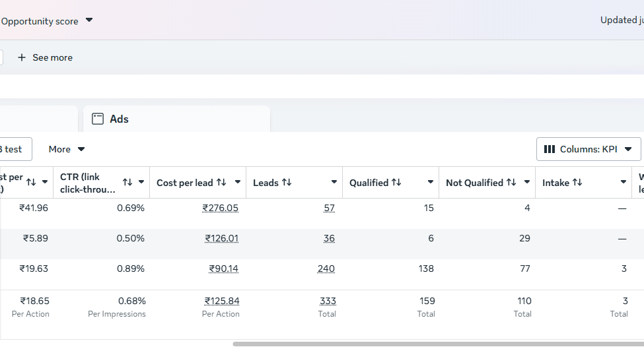The height and width of the screenshot is (347, 644).
Task: Sort by Intake column
Action: coord(577,182)
